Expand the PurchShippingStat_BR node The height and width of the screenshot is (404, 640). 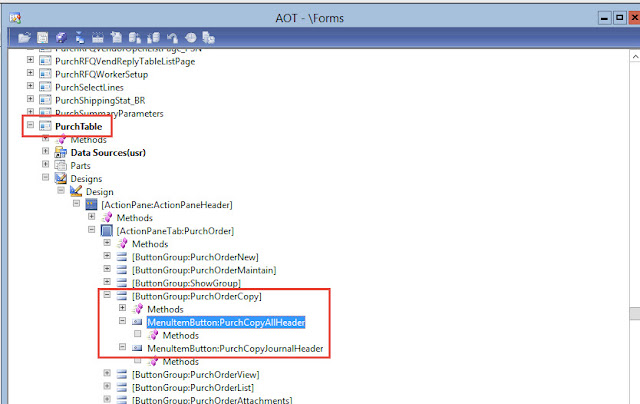pos(30,99)
